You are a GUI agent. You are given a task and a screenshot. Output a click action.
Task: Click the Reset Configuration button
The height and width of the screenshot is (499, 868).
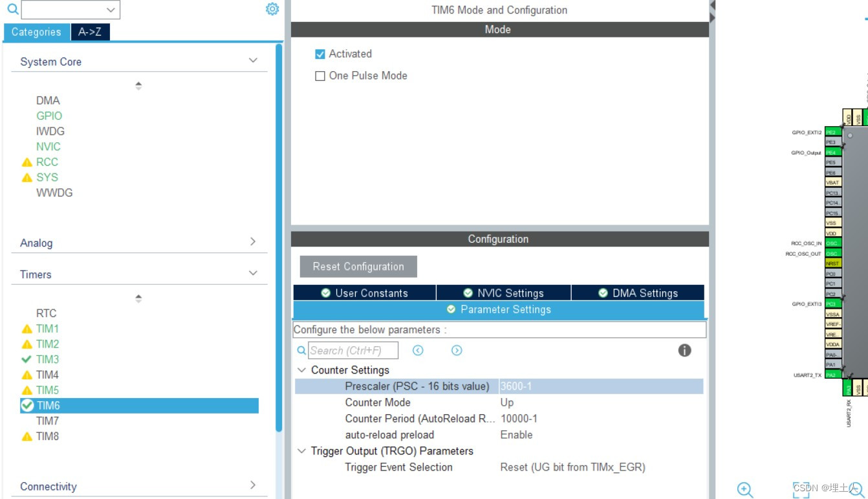tap(358, 267)
